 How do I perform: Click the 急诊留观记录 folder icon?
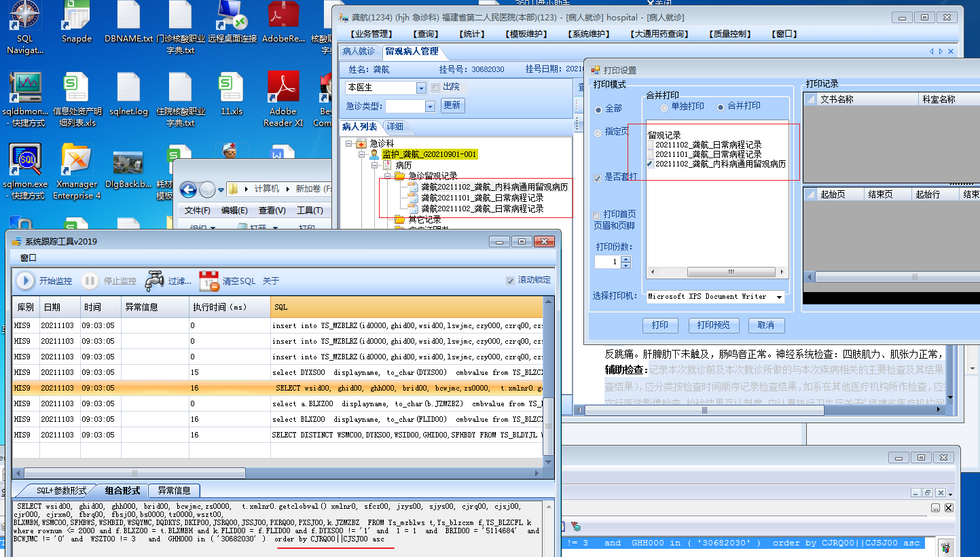400,176
